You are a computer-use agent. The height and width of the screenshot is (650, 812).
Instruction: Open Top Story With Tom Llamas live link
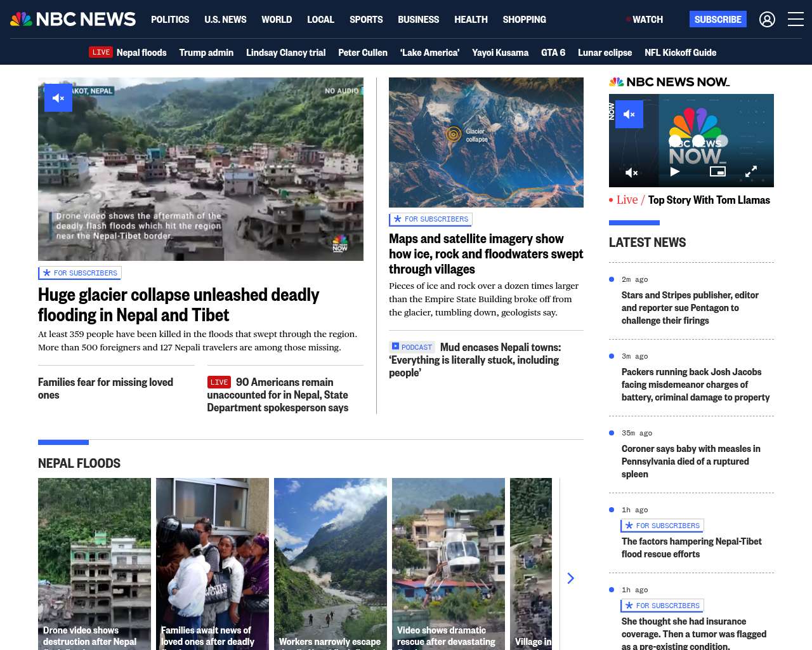coord(709,200)
